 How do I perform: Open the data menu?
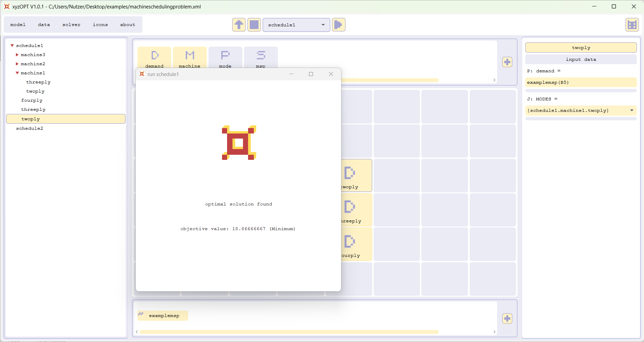coord(44,25)
